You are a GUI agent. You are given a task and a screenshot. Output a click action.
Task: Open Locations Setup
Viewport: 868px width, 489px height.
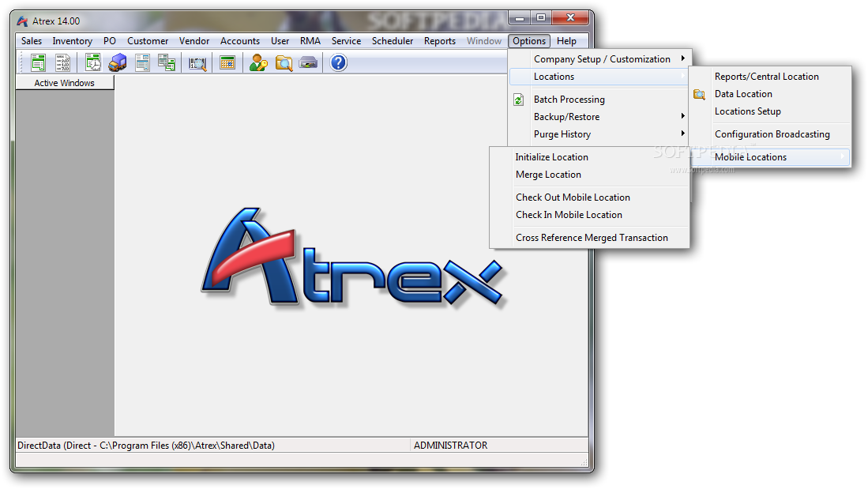point(771,111)
